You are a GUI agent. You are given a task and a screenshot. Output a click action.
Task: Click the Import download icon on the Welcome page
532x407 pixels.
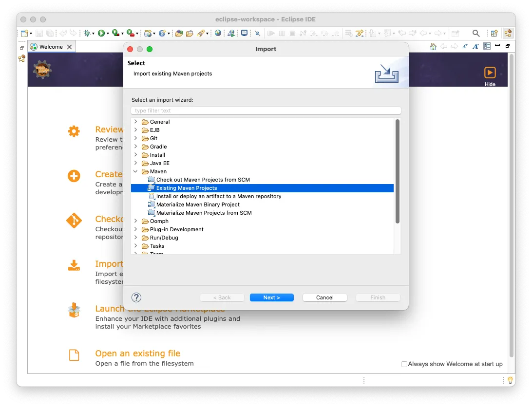(x=74, y=266)
